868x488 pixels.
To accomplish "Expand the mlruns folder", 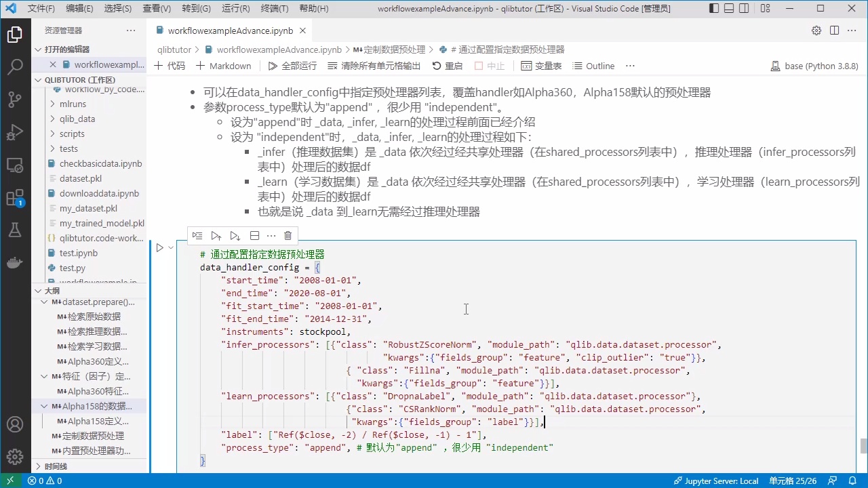I will pyautogui.click(x=73, y=104).
